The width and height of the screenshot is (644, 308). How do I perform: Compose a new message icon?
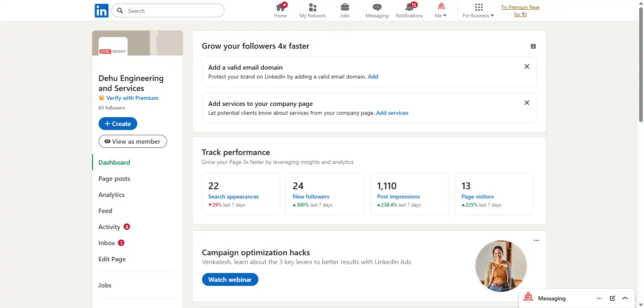[612, 298]
